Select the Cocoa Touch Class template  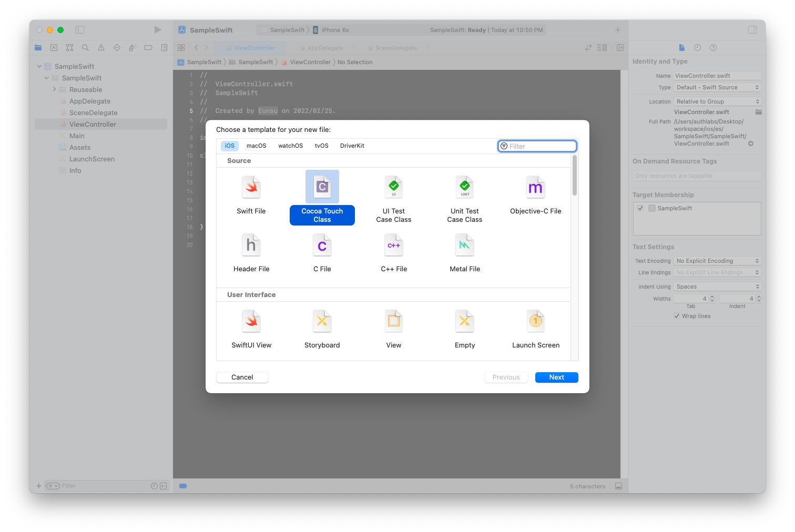coord(322,198)
